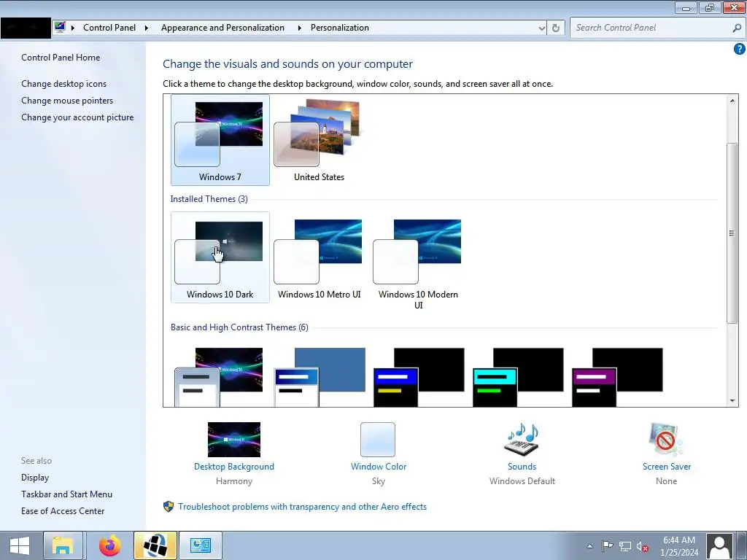Open Desktop Background settings icon
This screenshot has width=747, height=560.
234,440
